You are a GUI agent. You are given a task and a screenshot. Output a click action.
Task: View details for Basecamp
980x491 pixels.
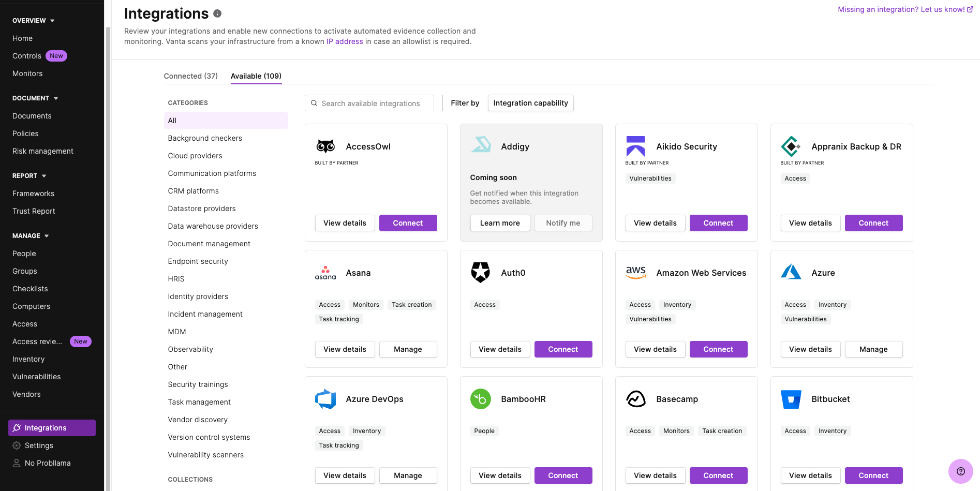click(655, 475)
